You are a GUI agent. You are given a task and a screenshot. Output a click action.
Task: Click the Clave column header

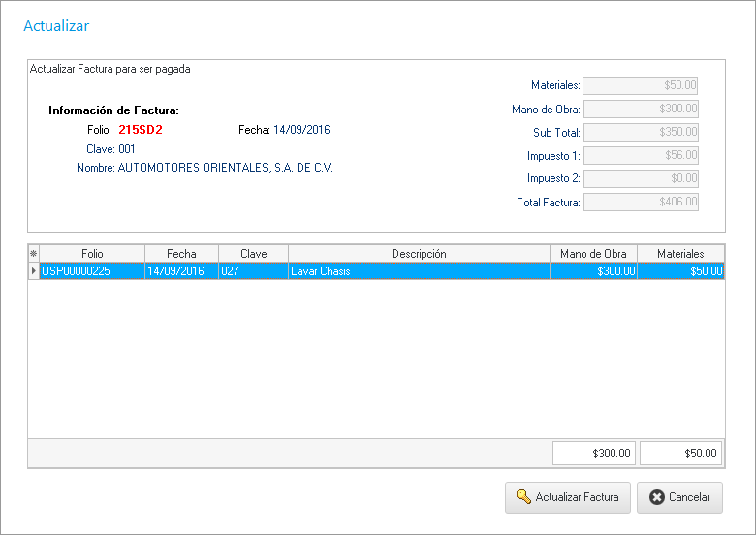(253, 254)
